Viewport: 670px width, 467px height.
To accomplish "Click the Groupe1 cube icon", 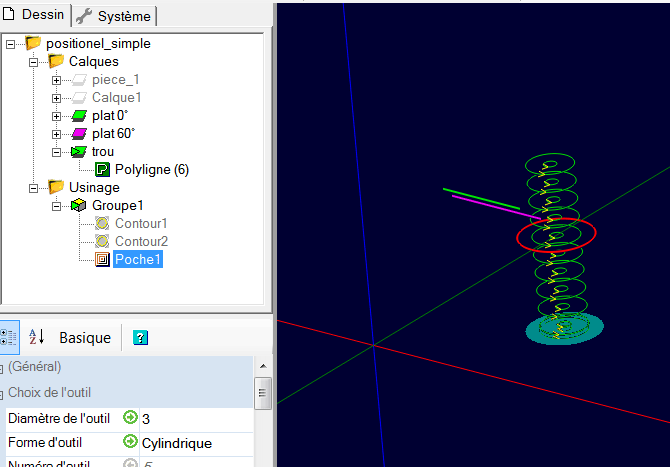I will 79,206.
